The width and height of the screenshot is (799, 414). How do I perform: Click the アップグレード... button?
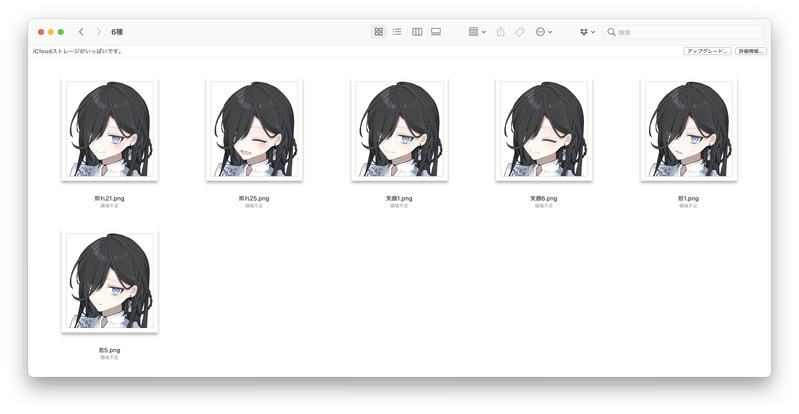[707, 51]
